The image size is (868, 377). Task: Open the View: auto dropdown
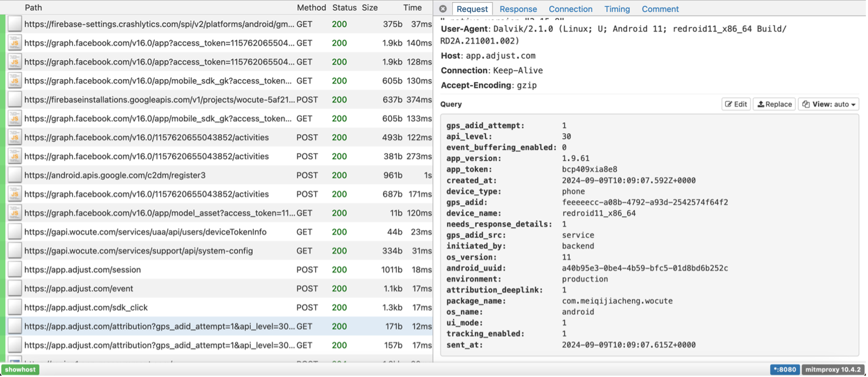click(828, 104)
